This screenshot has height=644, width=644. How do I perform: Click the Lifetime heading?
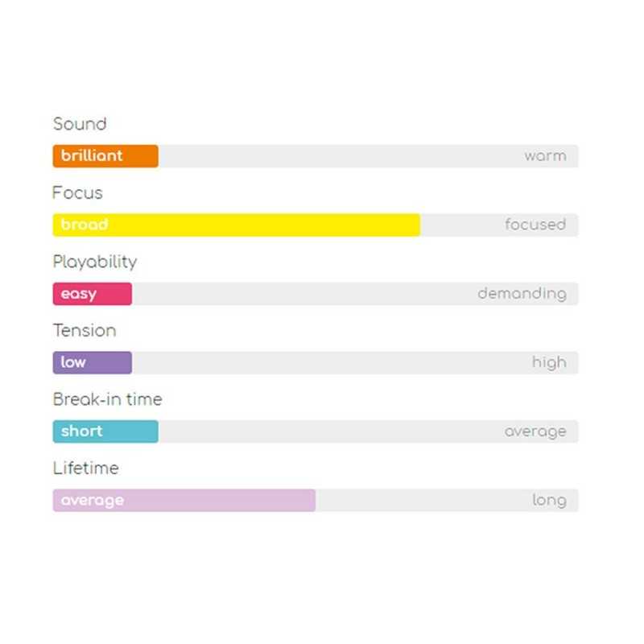[x=85, y=469]
